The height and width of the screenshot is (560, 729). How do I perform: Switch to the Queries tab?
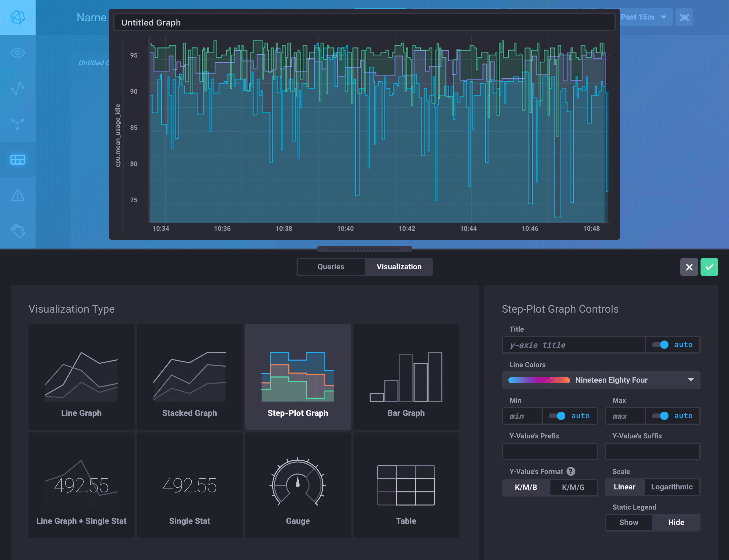click(x=330, y=267)
